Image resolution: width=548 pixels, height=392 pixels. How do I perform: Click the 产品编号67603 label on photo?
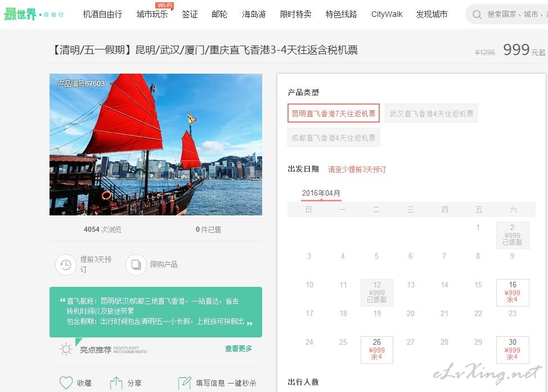[x=81, y=83]
